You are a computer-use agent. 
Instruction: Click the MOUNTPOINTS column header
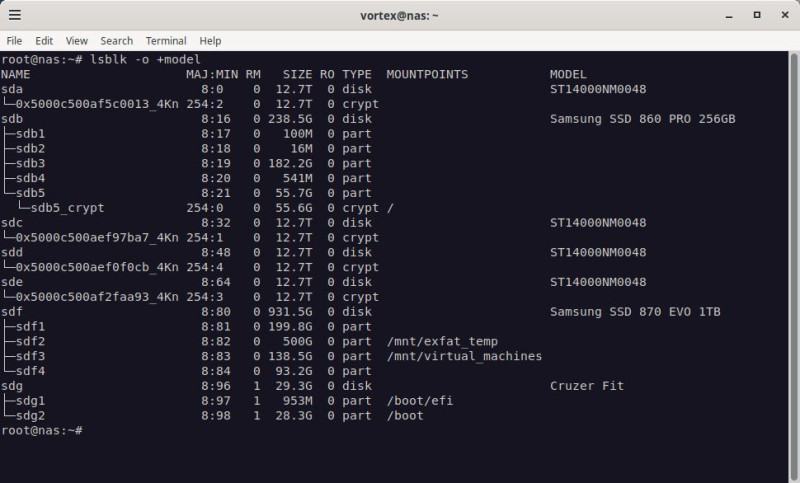tap(427, 74)
